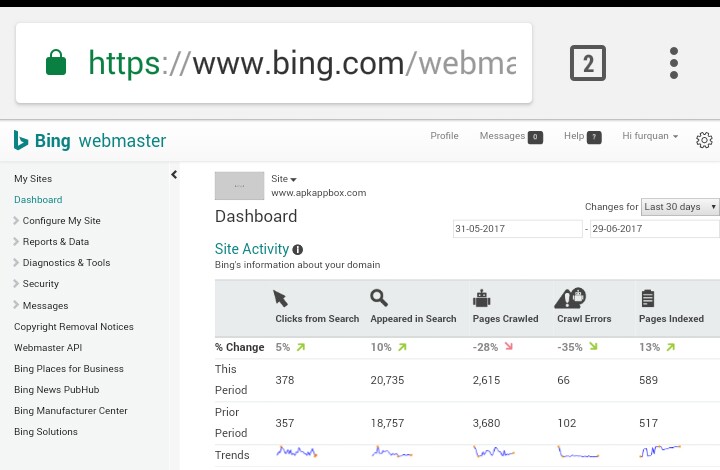The height and width of the screenshot is (470, 720).
Task: Click the 102 crawl errors Prior Period value
Action: click(x=567, y=423)
